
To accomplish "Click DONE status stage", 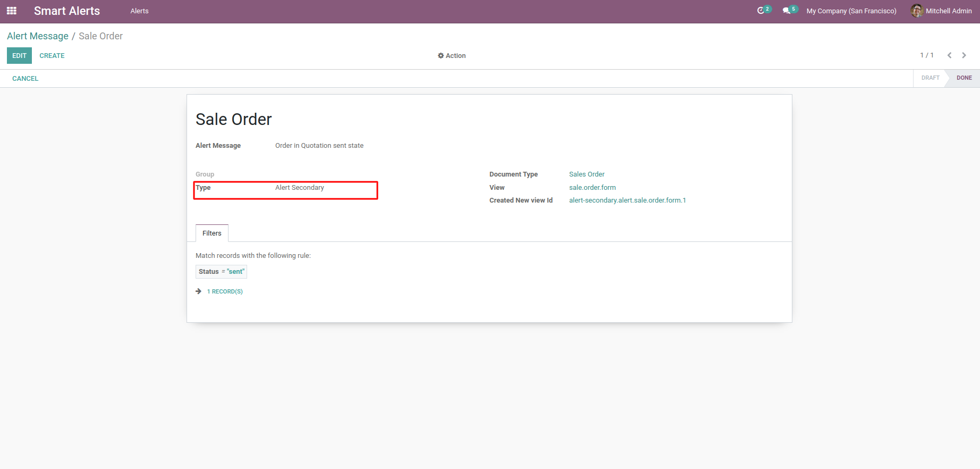I will point(964,78).
